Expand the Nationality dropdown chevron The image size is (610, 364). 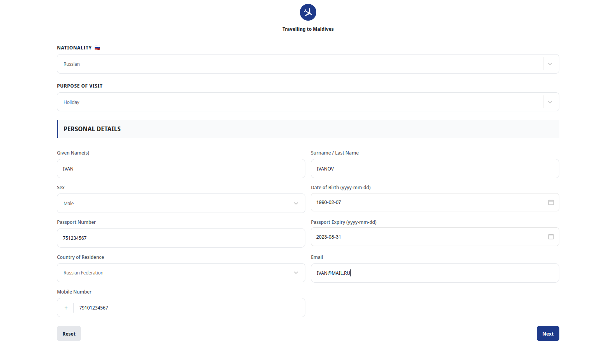[550, 64]
